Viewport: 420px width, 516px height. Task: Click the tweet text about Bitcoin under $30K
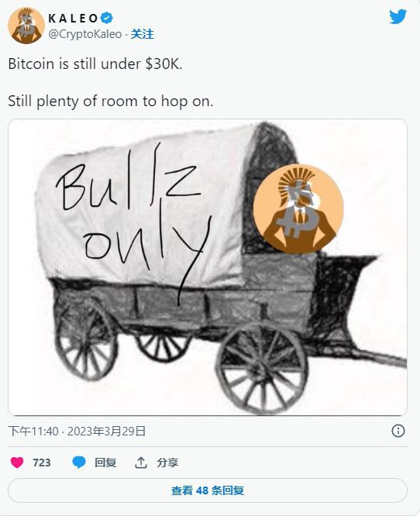95,64
